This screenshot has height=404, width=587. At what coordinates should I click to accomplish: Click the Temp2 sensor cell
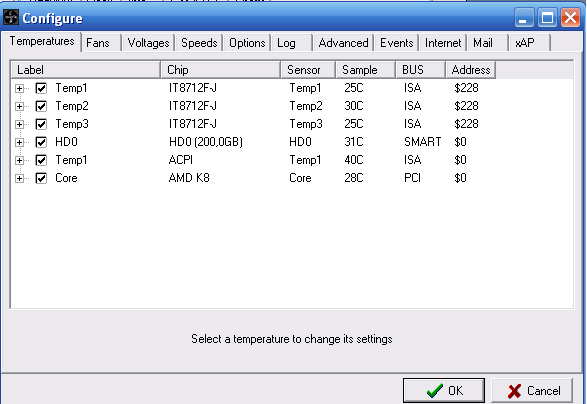pyautogui.click(x=305, y=106)
